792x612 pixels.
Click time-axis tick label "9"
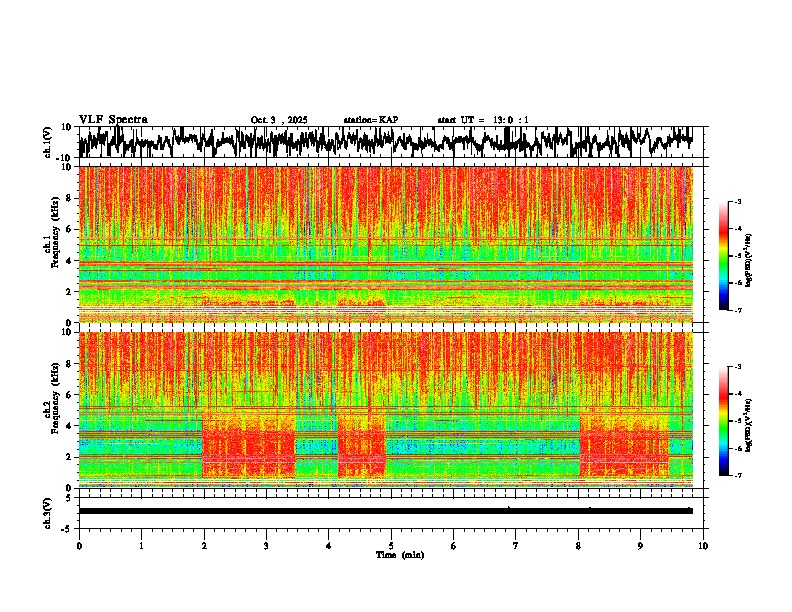pos(640,546)
